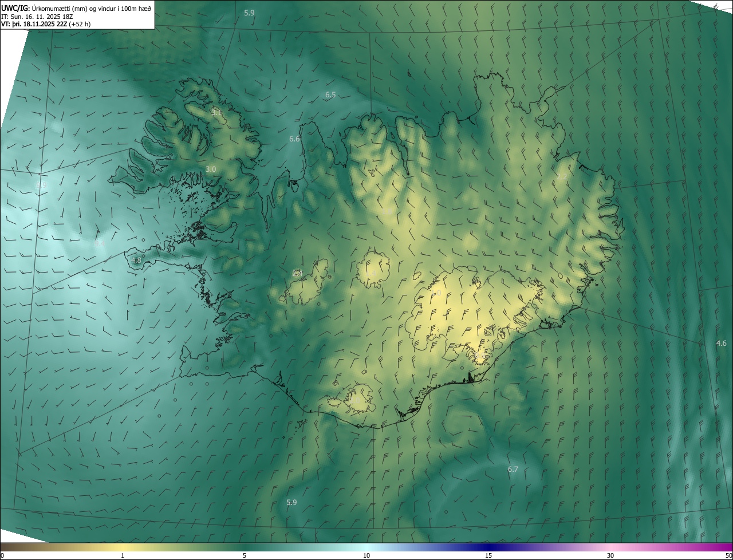Image resolution: width=733 pixels, height=560 pixels.
Task: Click the 4.6 value east of Iceland
Action: click(x=721, y=343)
